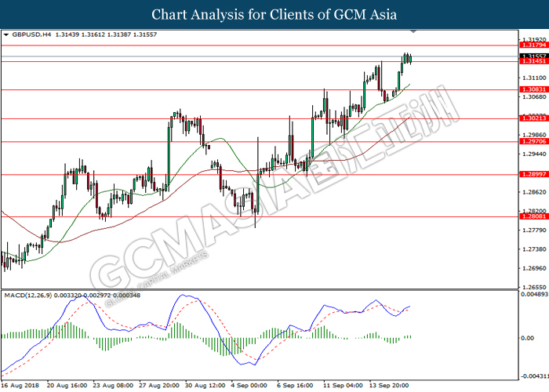
Task: Click the low price value 1.31387
Action: 119,34
